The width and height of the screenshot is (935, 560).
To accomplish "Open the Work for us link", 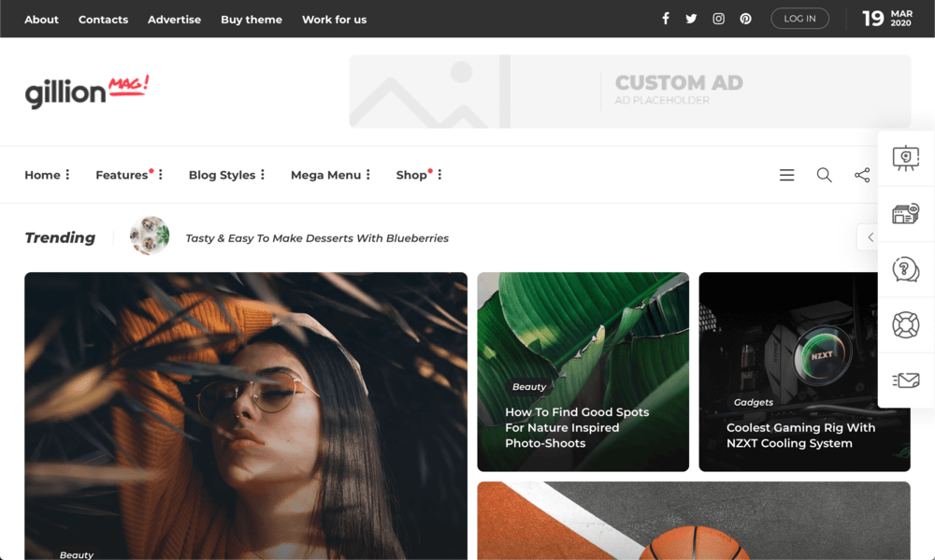I will click(334, 19).
